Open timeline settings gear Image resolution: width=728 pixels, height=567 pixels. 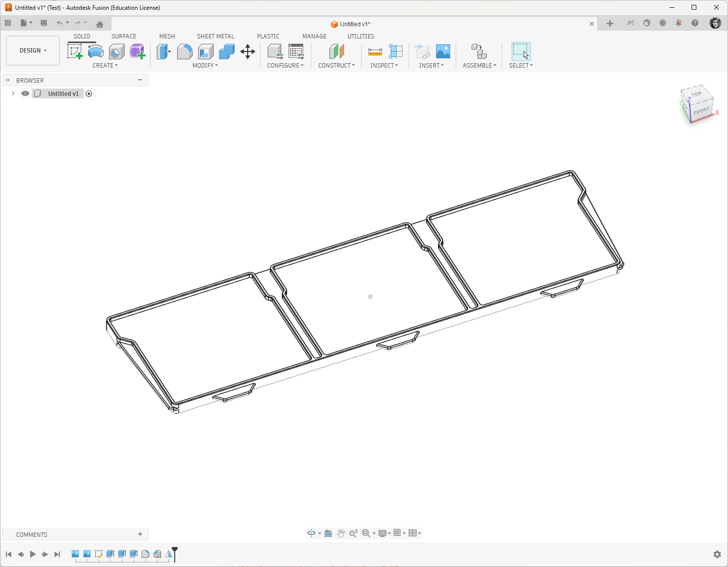pos(717,554)
